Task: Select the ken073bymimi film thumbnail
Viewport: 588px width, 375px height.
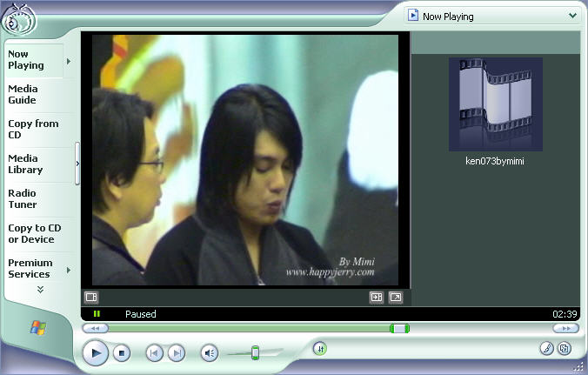Action: pos(496,104)
